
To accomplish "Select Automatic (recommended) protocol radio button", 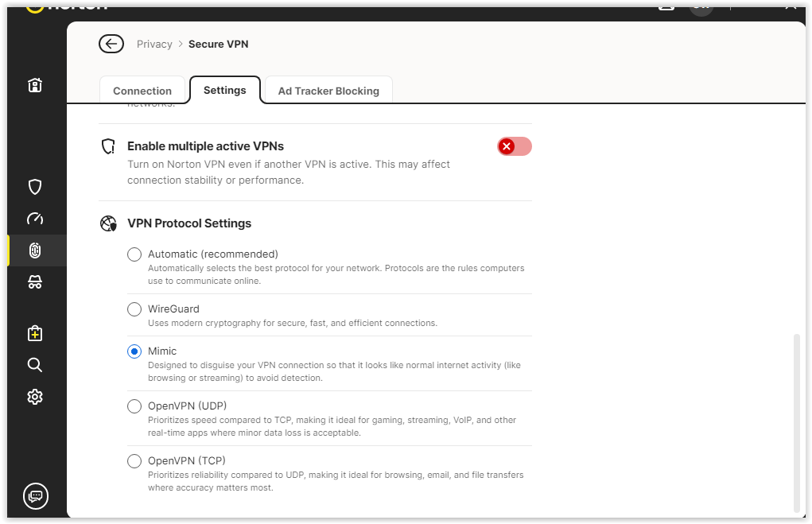I will pyautogui.click(x=134, y=254).
